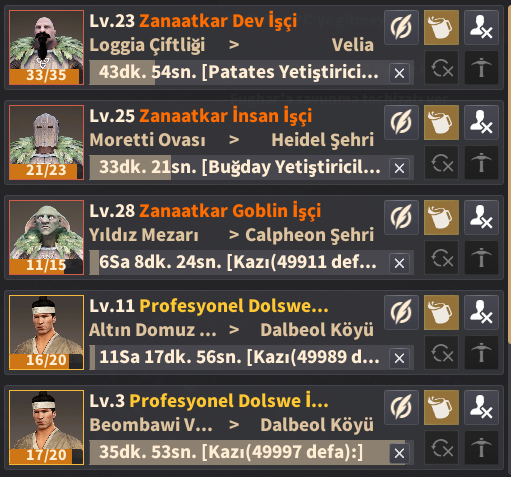Click the Zanaatkar Dev İşçi worker's feather icon

[x=401, y=27]
